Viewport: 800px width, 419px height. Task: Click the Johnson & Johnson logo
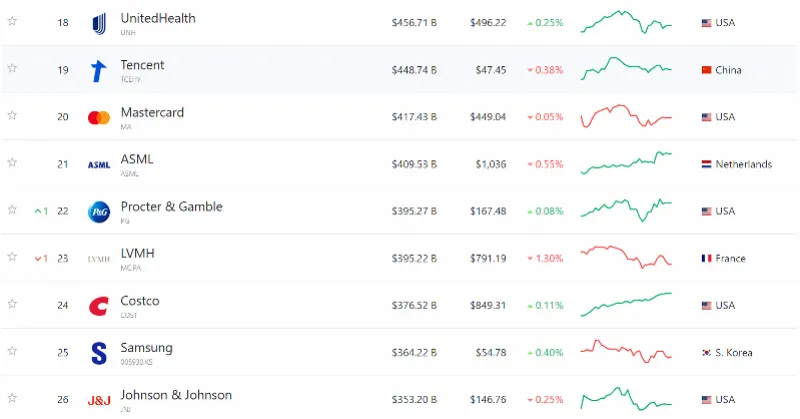pyautogui.click(x=98, y=400)
